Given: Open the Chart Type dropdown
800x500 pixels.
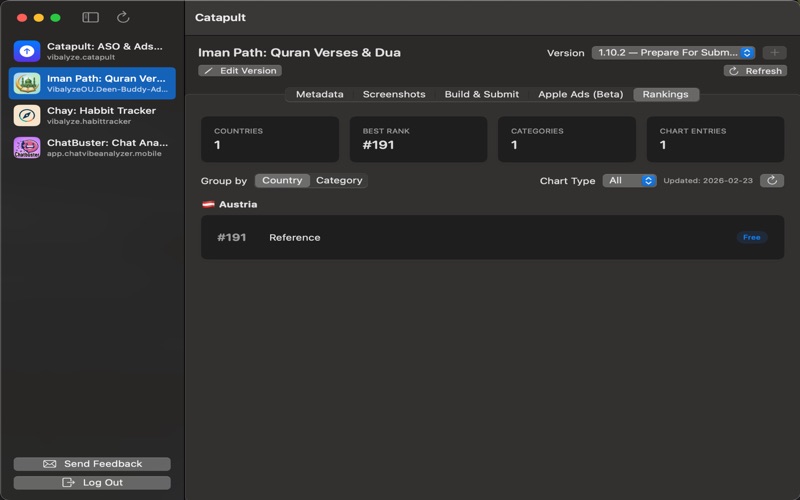Looking at the screenshot, I should click(630, 181).
